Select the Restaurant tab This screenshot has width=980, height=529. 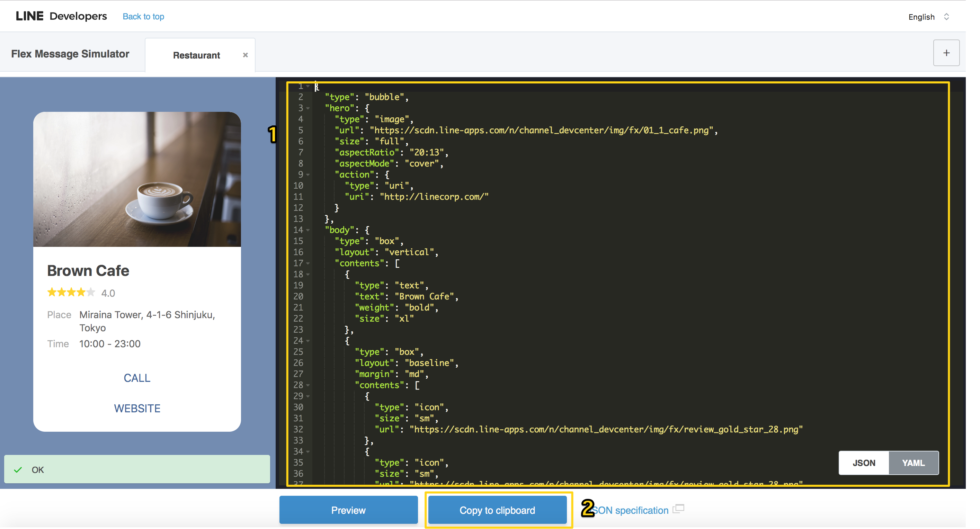point(197,55)
